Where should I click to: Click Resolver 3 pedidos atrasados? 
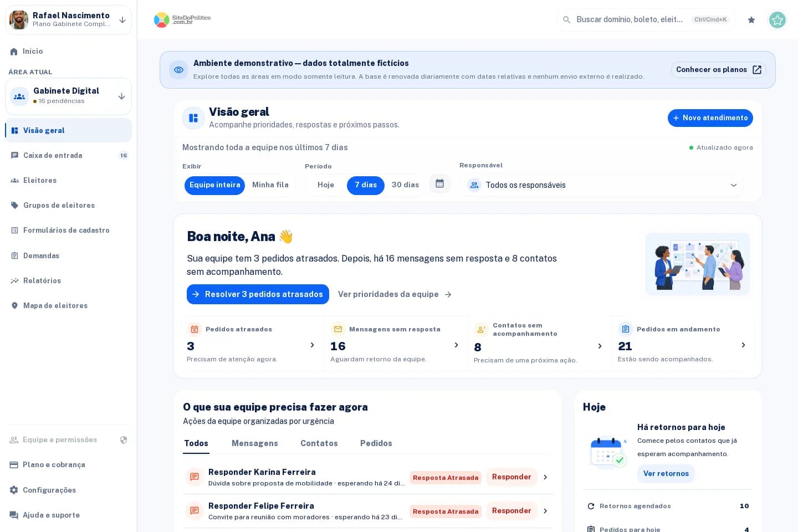[x=258, y=294]
